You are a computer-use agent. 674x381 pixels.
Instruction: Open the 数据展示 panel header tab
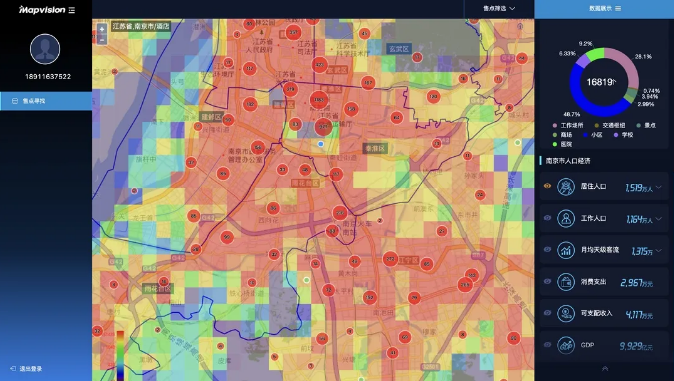click(604, 9)
